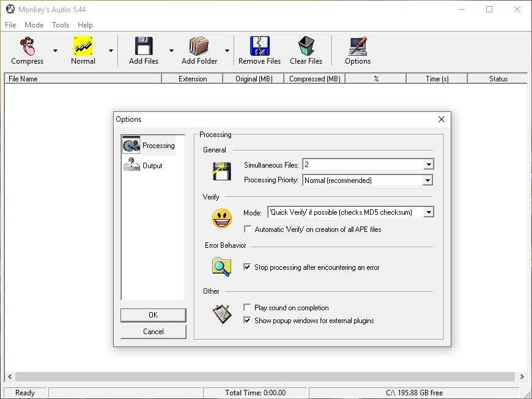Click the Remove Files icon
The image size is (532, 399).
259,45
